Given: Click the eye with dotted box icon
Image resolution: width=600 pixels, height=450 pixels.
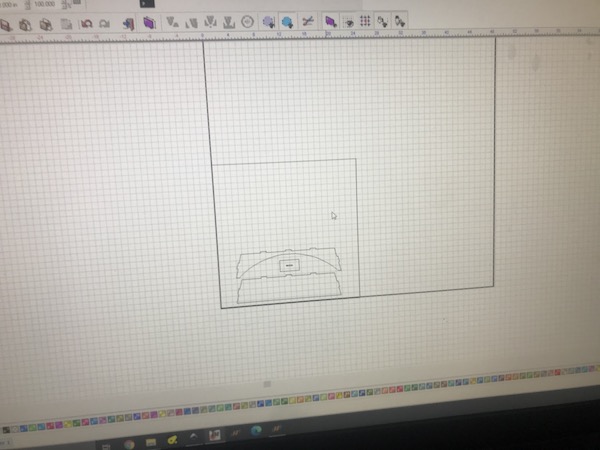Looking at the screenshot, I should tap(348, 22).
